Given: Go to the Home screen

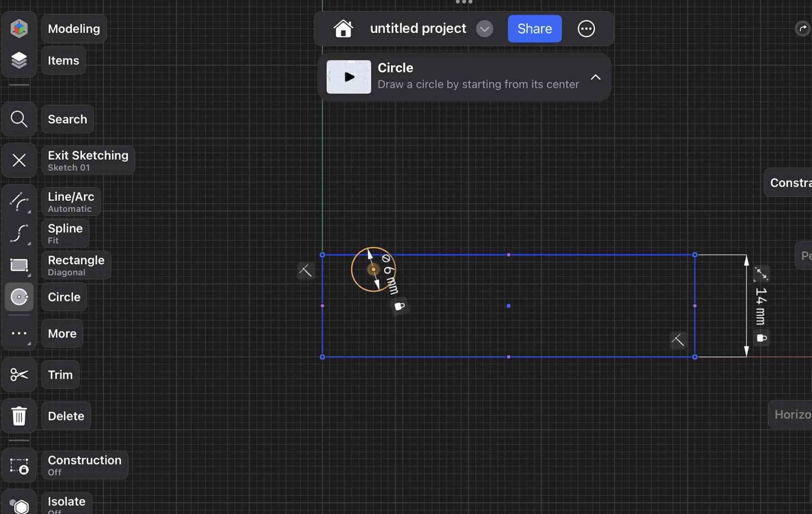Looking at the screenshot, I should coord(344,28).
